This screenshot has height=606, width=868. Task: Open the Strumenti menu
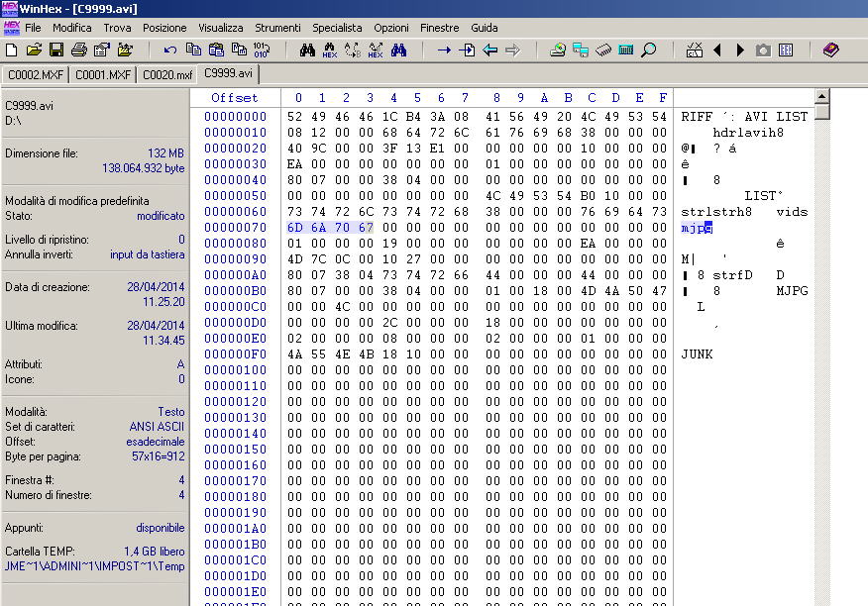(x=277, y=28)
